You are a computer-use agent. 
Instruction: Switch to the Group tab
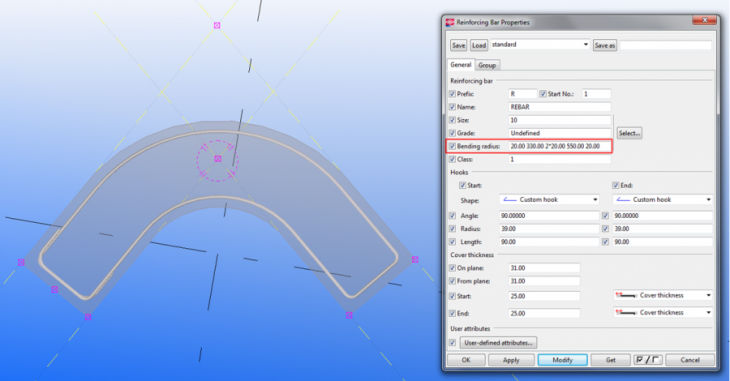click(487, 66)
